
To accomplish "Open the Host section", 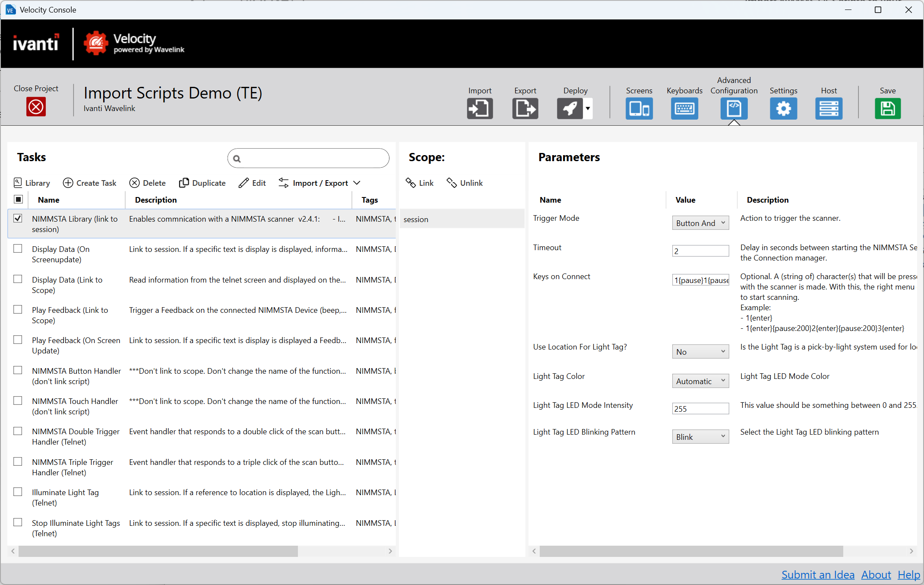I will click(829, 108).
